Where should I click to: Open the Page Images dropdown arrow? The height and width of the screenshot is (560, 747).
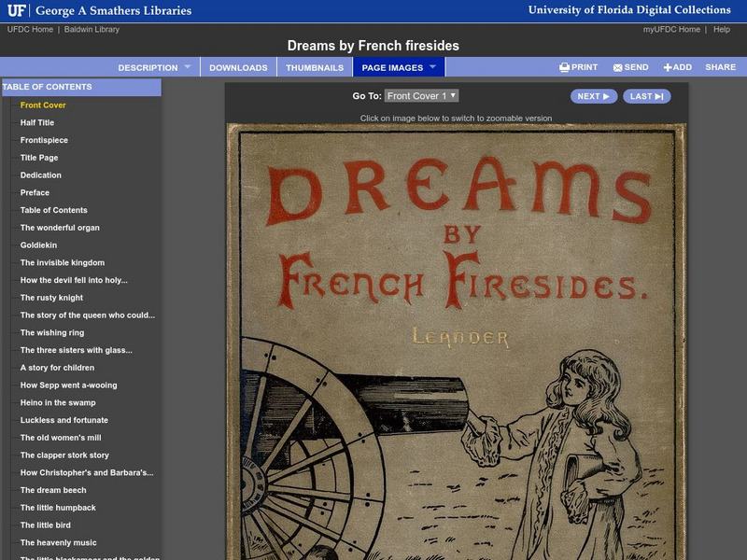click(431, 67)
